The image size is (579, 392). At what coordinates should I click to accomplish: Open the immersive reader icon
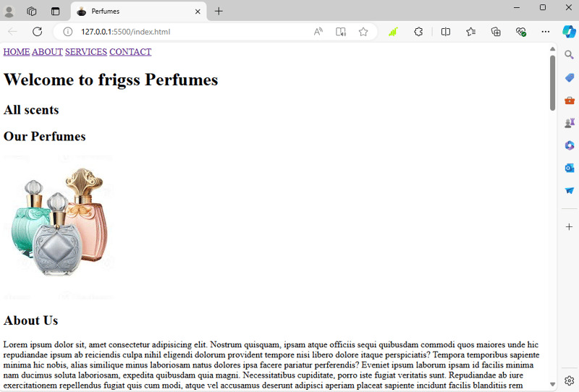(x=340, y=32)
